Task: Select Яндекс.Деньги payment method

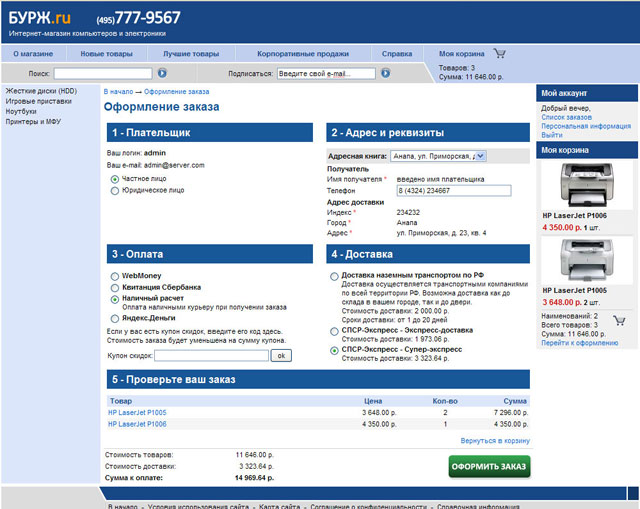Action: tap(115, 318)
